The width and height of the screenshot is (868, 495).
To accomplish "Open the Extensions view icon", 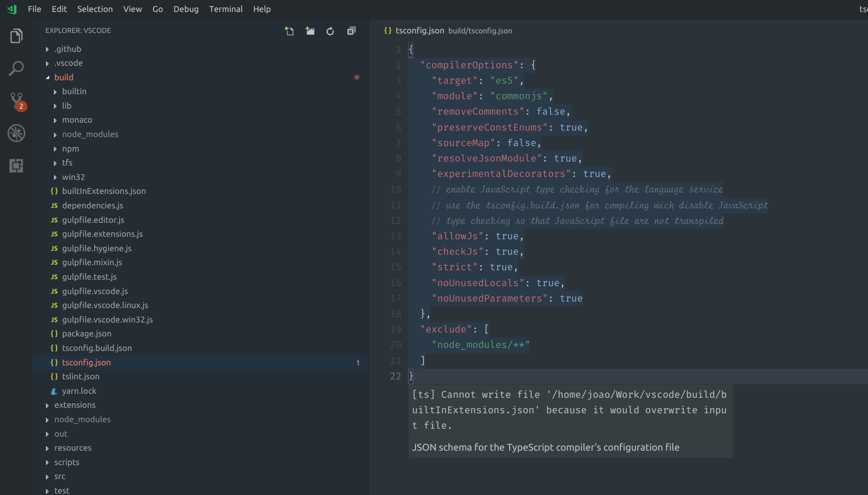I will pos(16,165).
